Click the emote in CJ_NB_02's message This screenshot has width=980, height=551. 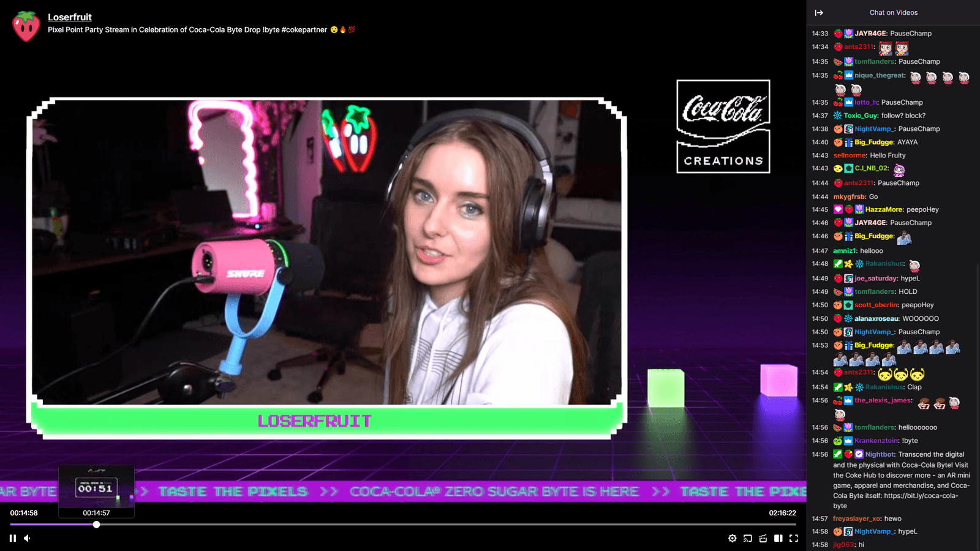(899, 170)
